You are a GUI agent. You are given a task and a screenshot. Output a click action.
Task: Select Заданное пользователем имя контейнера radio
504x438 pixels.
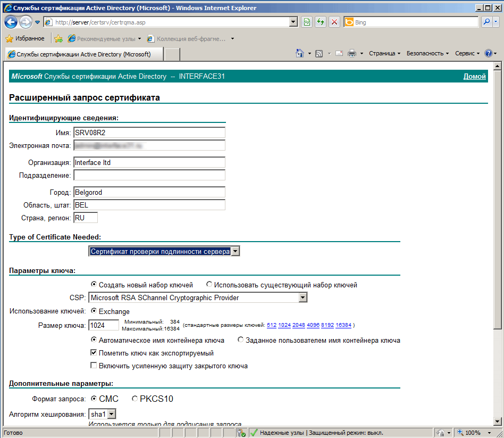pos(240,340)
